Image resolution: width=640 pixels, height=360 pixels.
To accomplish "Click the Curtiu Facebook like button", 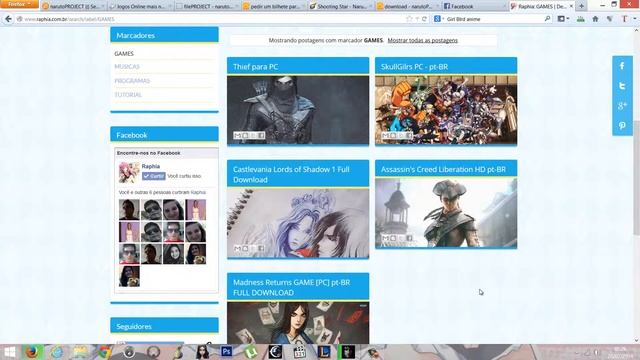I will [153, 176].
